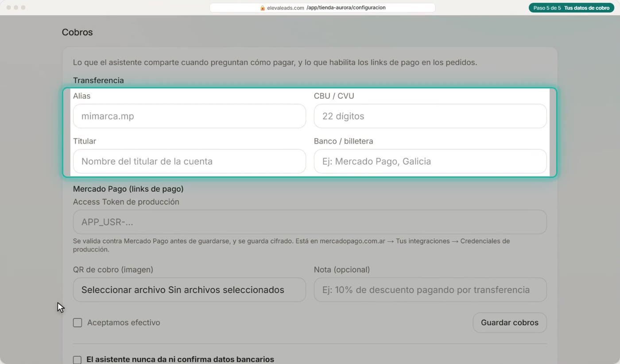Focus the CBU / CVU field
The width and height of the screenshot is (620, 364).
point(430,116)
